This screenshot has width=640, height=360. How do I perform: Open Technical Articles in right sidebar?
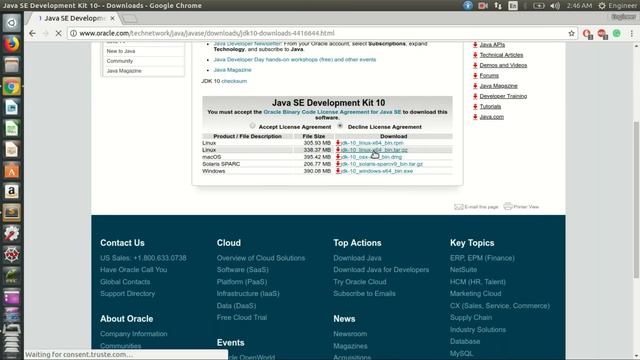click(x=501, y=55)
